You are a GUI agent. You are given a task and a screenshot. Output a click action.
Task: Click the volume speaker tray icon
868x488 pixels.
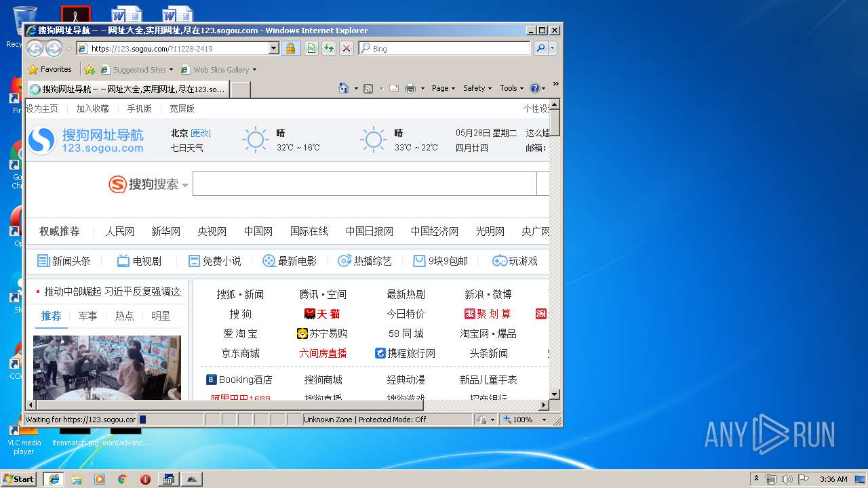click(787, 479)
